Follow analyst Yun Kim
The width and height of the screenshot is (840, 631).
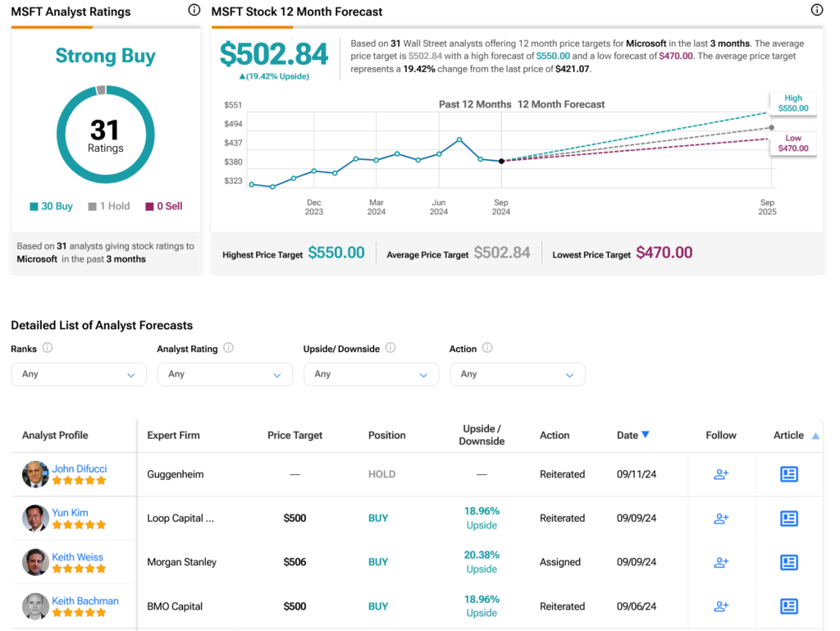tap(721, 519)
